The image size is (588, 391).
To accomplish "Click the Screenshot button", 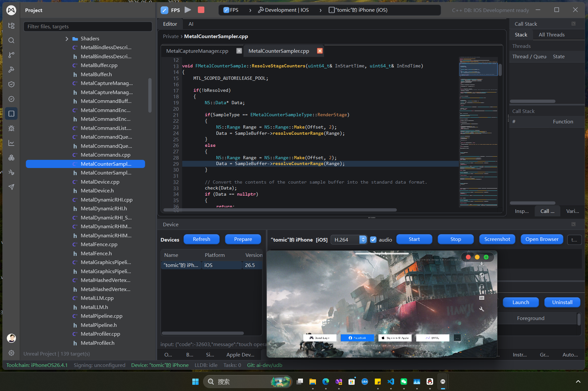I will pos(497,239).
